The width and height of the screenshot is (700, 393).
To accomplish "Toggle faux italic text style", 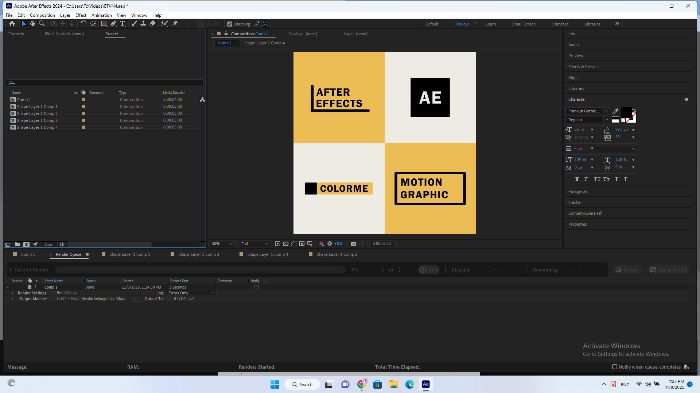I will [x=586, y=179].
